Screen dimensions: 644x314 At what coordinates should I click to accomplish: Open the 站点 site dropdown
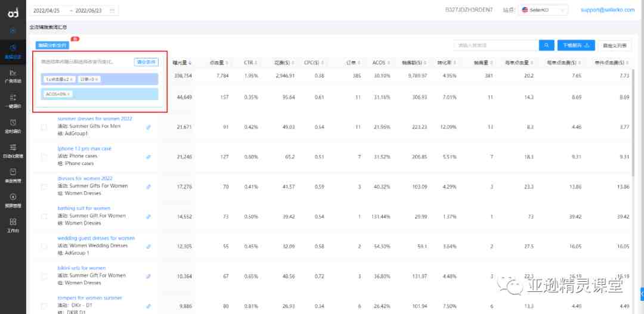[x=543, y=10]
